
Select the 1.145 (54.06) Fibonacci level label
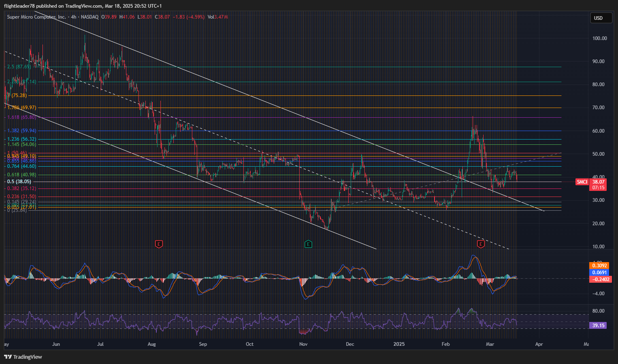point(22,144)
